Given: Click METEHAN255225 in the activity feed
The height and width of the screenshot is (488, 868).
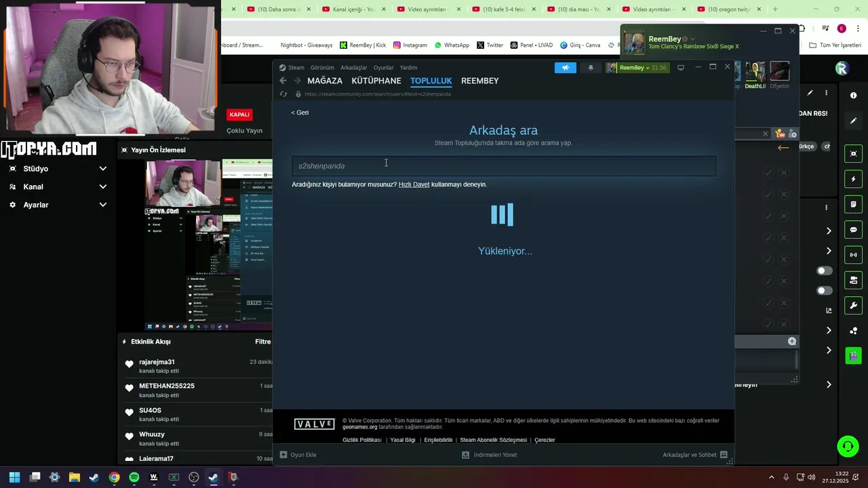Looking at the screenshot, I should pos(167,386).
